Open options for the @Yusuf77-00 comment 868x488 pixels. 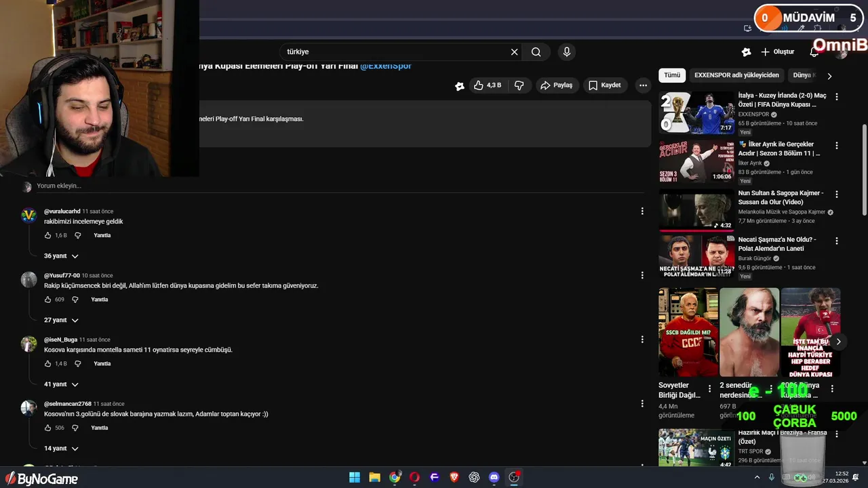pos(642,275)
